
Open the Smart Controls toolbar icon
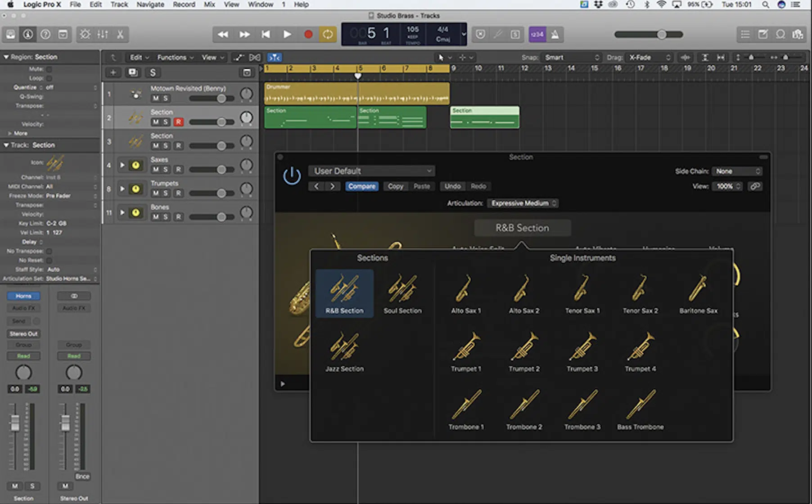[85, 34]
